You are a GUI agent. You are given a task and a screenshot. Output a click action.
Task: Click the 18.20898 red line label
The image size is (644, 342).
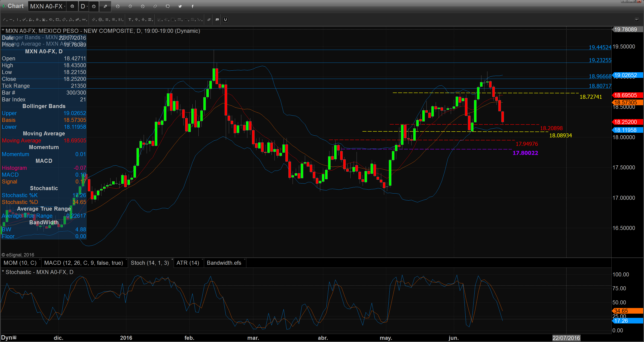(551, 128)
